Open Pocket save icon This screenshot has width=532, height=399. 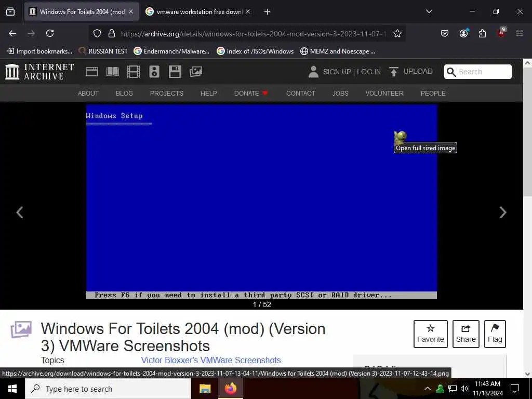click(x=445, y=33)
